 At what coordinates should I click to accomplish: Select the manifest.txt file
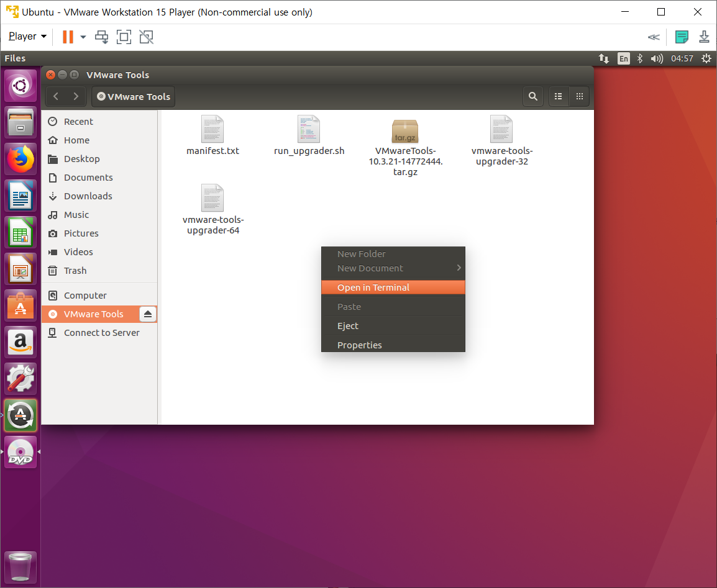tap(212, 136)
